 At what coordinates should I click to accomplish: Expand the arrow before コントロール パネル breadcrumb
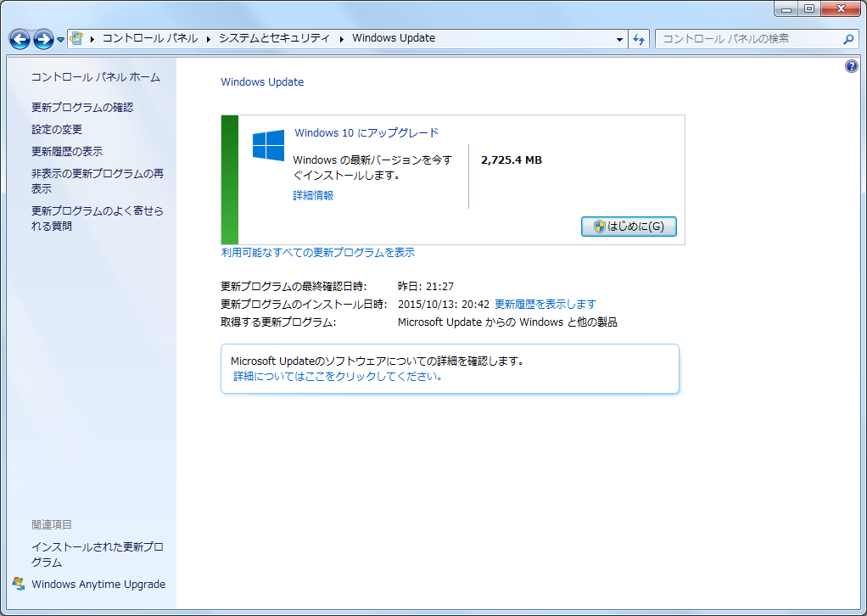(92, 39)
